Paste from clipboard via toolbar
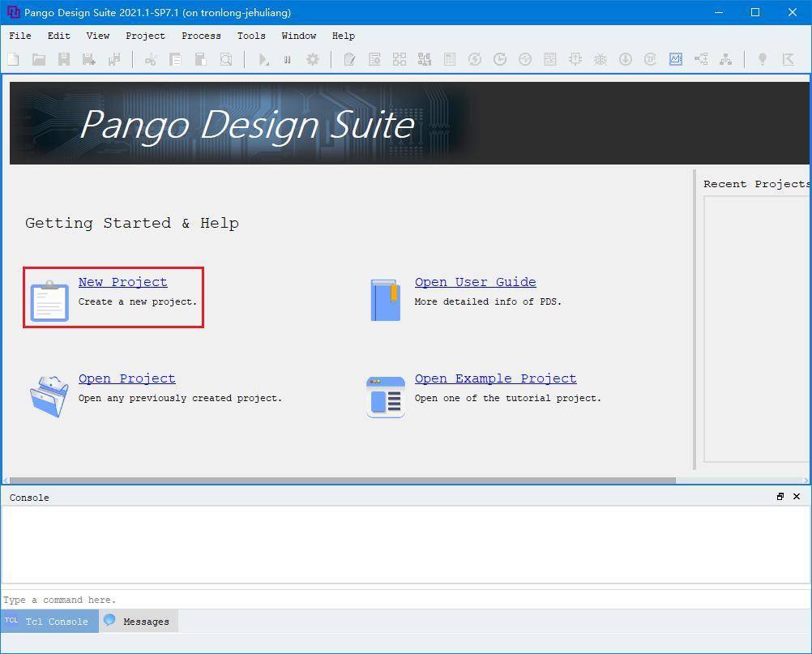Image resolution: width=812 pixels, height=654 pixels. click(200, 59)
